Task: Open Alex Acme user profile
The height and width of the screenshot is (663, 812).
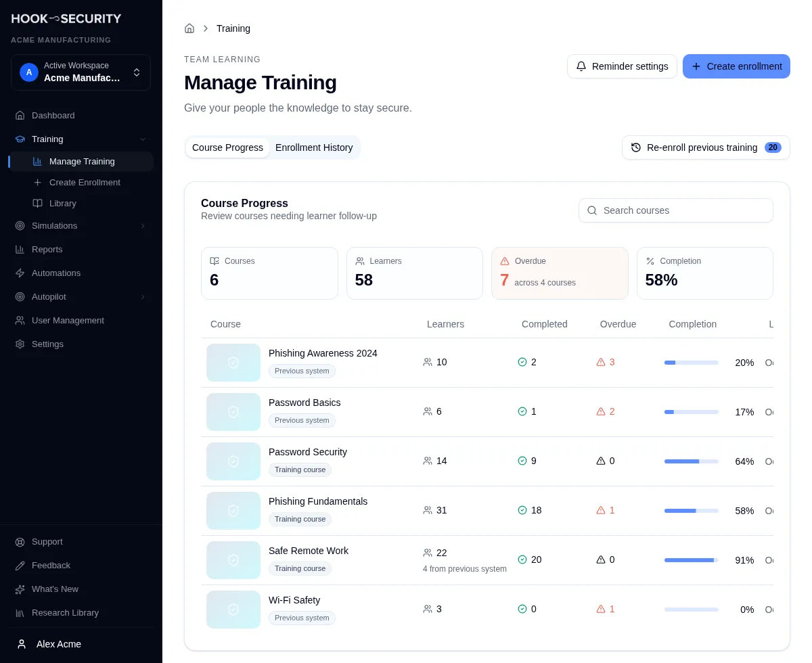Action: 81,644
